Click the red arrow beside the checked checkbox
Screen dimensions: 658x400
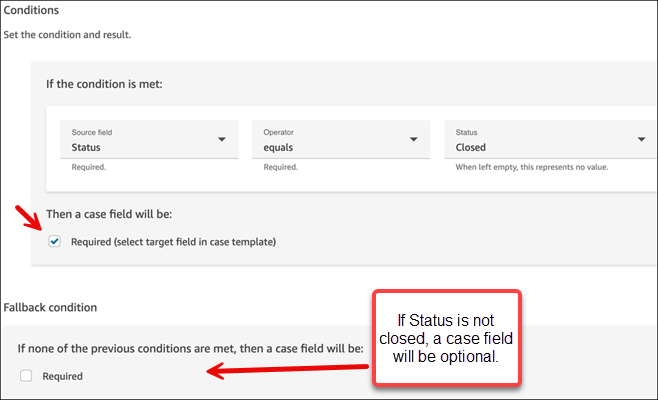(29, 218)
